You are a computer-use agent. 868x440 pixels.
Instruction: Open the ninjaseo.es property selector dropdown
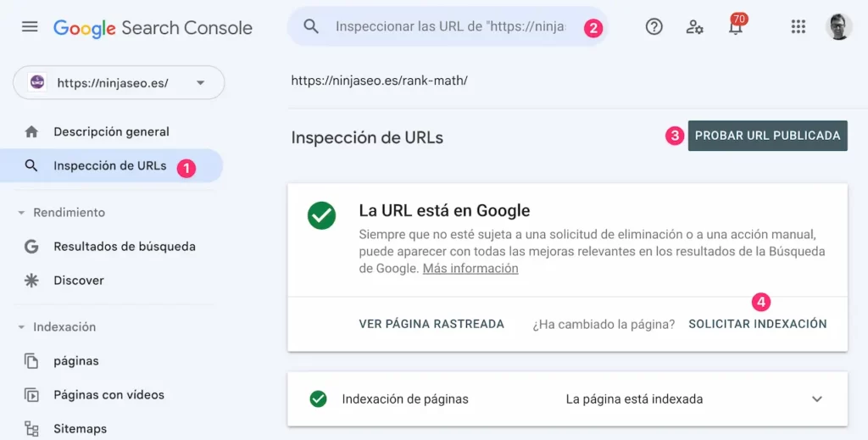point(119,83)
